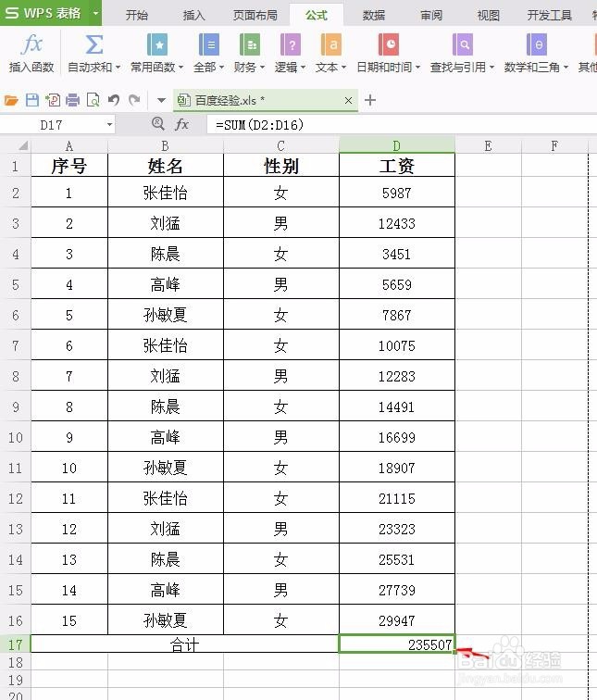This screenshot has width=597, height=700.
Task: Add a new document tab with plus icon
Action: click(370, 100)
